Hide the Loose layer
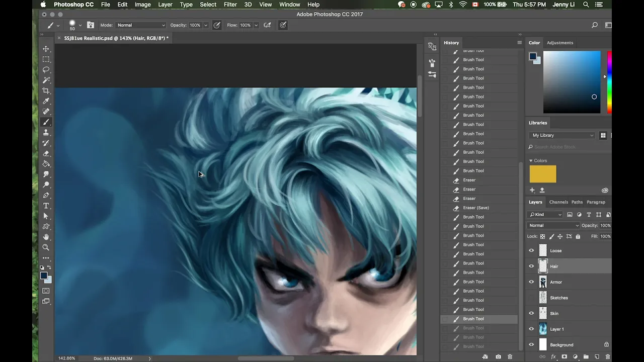 pos(531,250)
